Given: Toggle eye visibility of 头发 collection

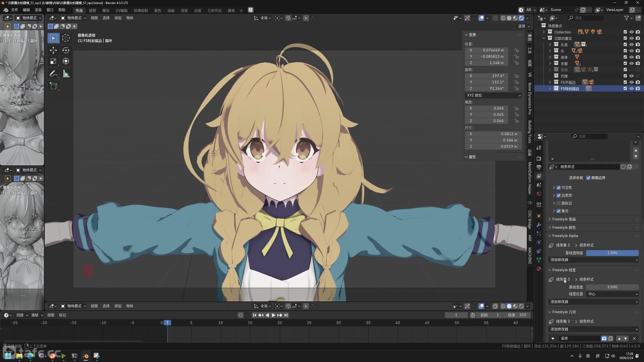Looking at the screenshot, I should click(x=631, y=44).
